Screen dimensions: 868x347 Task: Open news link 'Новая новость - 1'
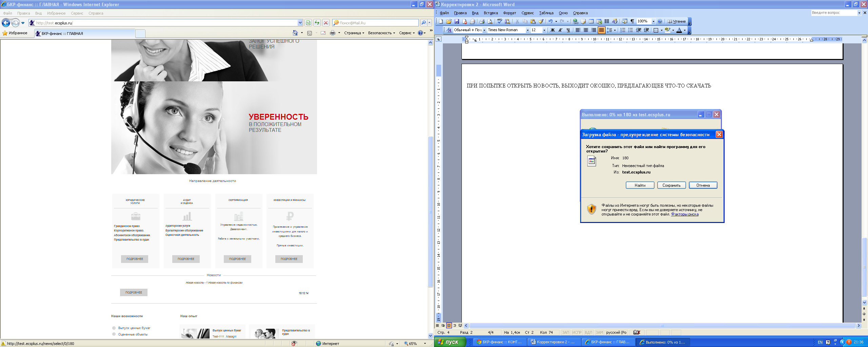tap(214, 283)
